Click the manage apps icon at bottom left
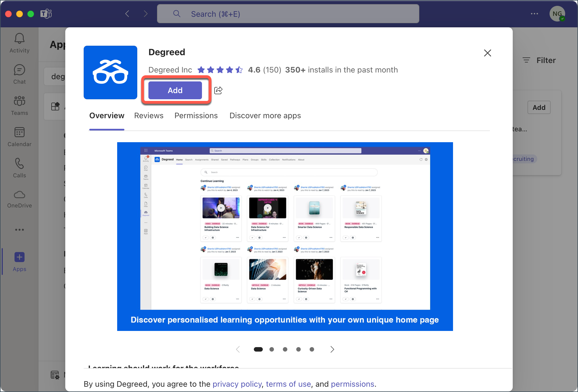The height and width of the screenshot is (392, 578). pos(55,375)
